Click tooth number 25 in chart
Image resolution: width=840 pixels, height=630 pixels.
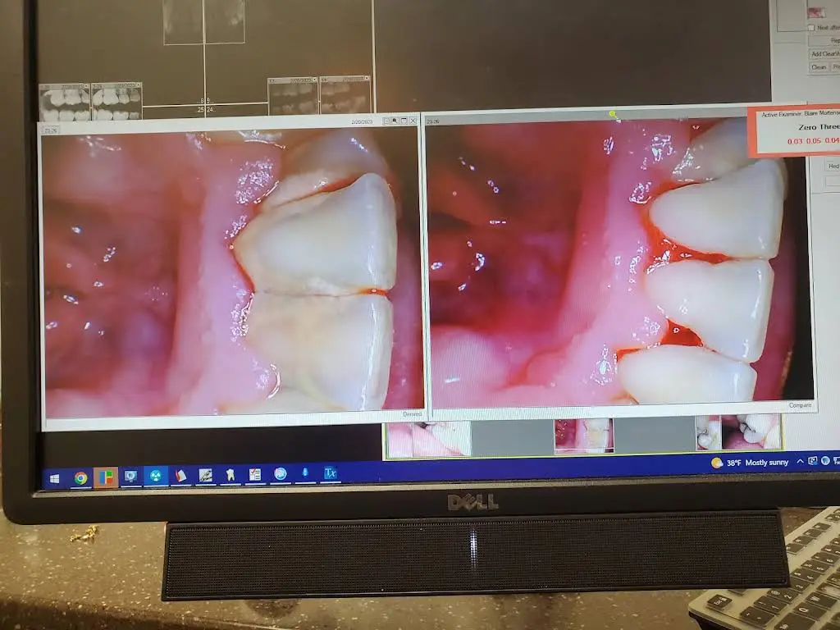pos(201,110)
